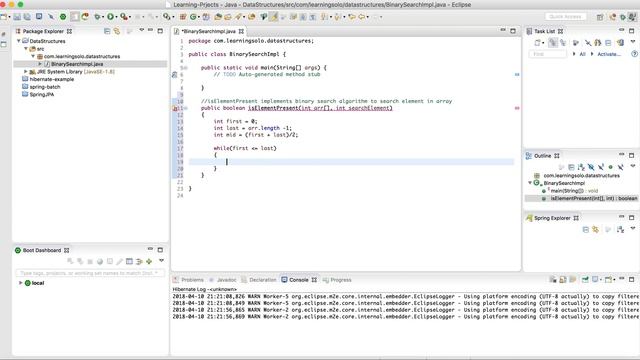Click the Quick Access search field
This screenshot has height=360, width=640.
coord(565,17)
